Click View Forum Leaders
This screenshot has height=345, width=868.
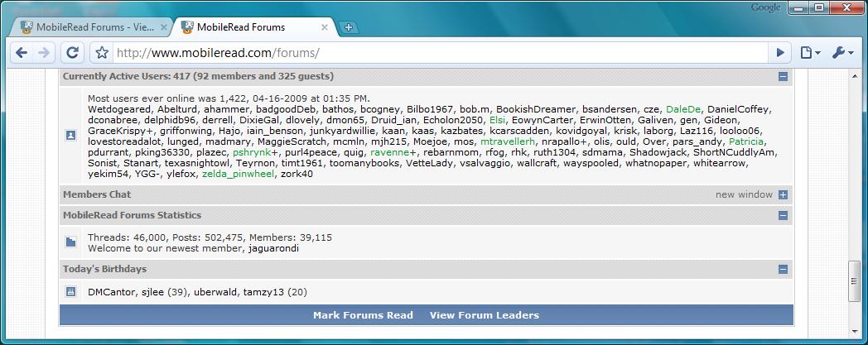[x=485, y=315]
